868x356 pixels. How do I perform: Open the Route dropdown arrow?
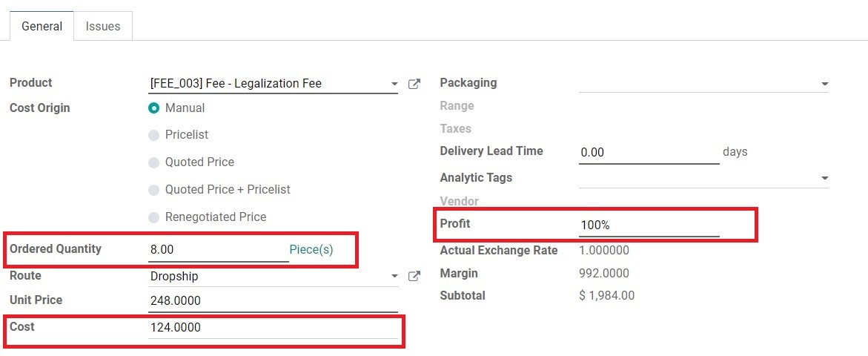394,277
